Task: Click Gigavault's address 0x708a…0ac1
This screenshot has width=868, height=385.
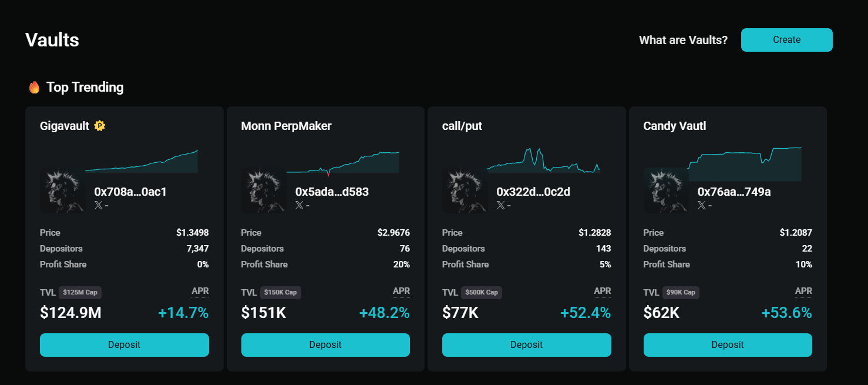Action: (x=130, y=191)
